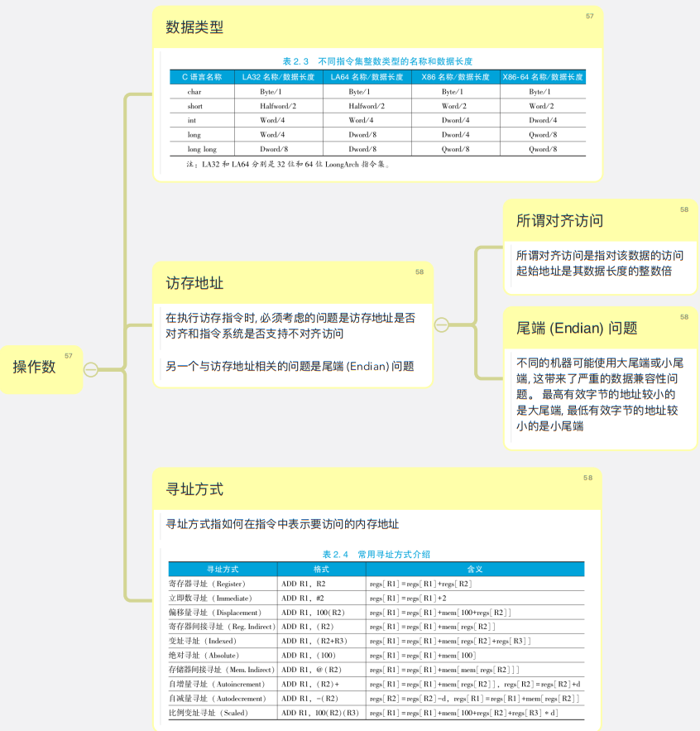Click the note starting 在执行访存指令时
The width and height of the screenshot is (700, 731).
tap(290, 326)
